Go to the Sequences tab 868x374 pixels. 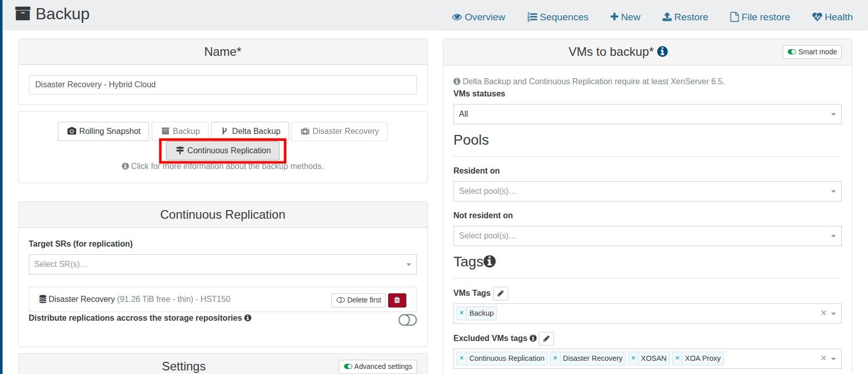pos(558,17)
